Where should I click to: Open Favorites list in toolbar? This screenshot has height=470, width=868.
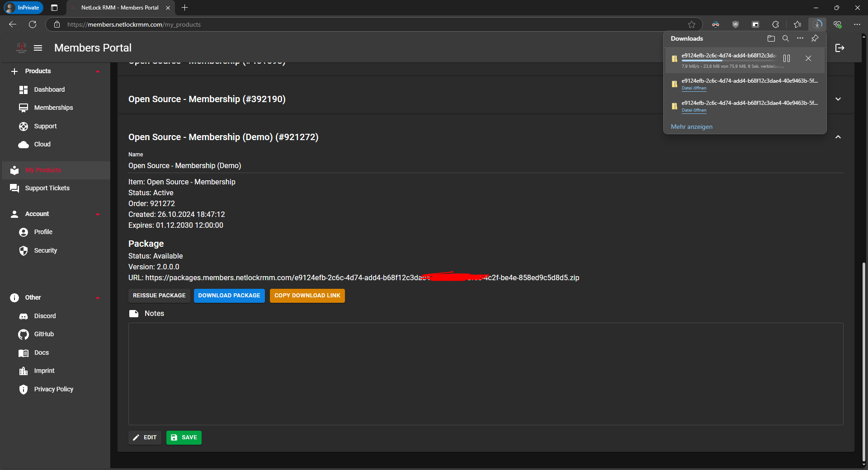click(x=797, y=24)
